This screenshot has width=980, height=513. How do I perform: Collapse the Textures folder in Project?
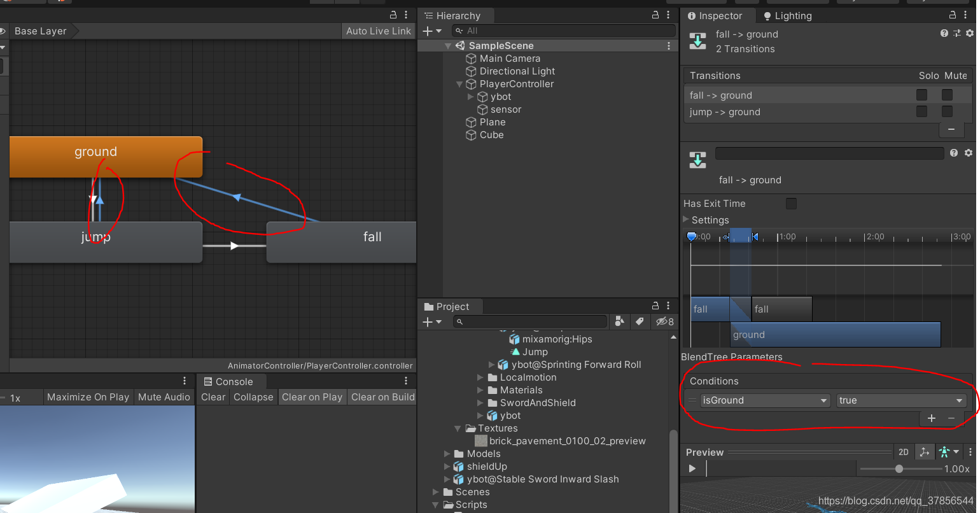pyautogui.click(x=458, y=428)
